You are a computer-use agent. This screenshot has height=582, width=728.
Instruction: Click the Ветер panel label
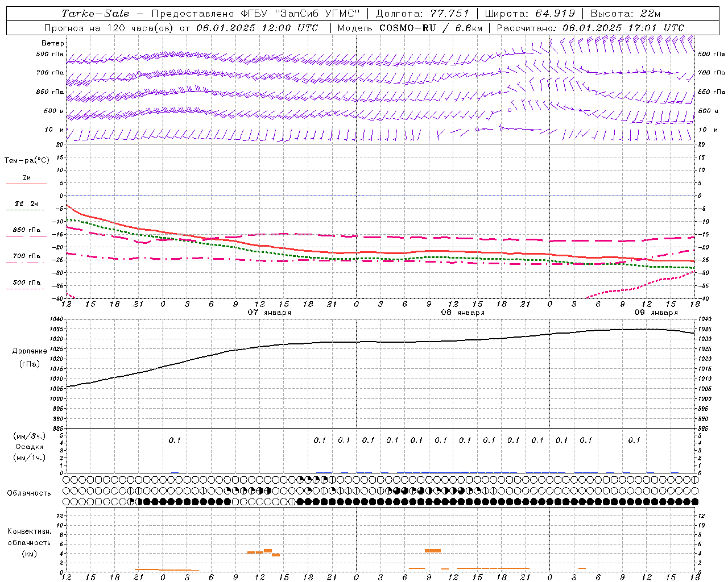tap(53, 43)
